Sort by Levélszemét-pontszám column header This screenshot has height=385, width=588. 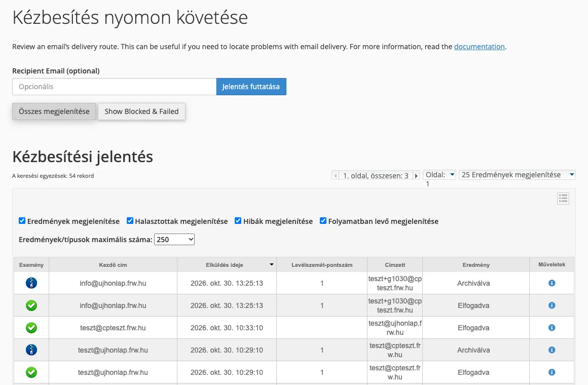pos(322,264)
